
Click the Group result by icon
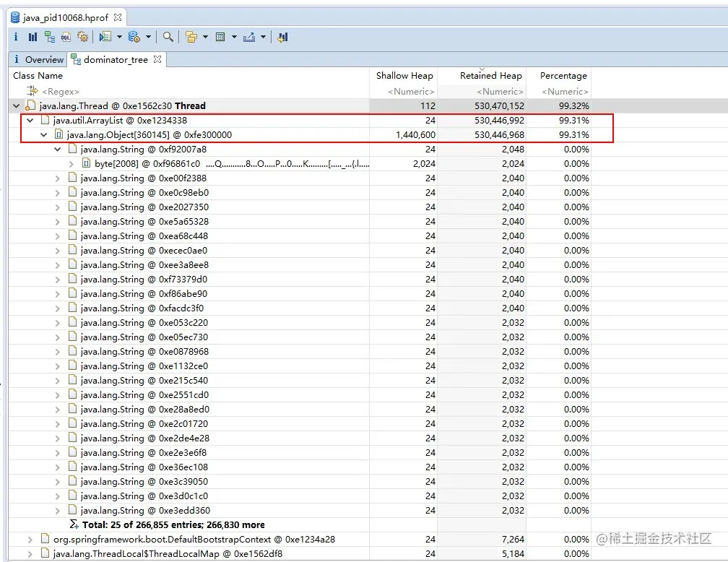click(191, 37)
